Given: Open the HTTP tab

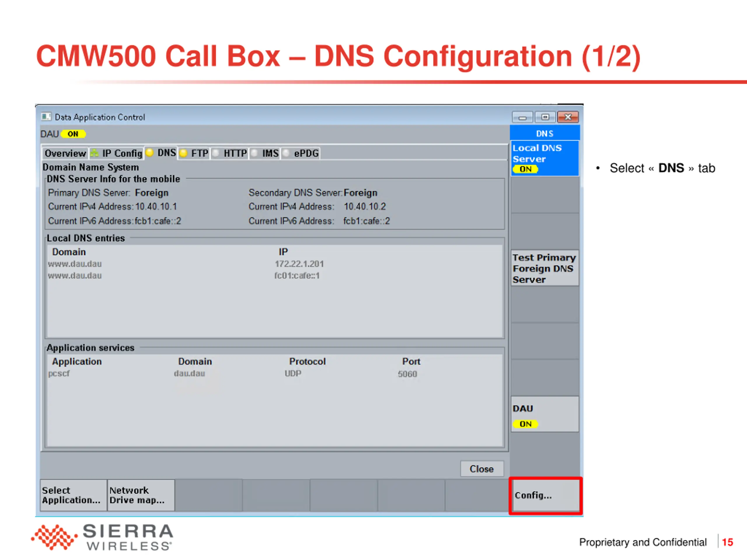Looking at the screenshot, I should click(230, 153).
